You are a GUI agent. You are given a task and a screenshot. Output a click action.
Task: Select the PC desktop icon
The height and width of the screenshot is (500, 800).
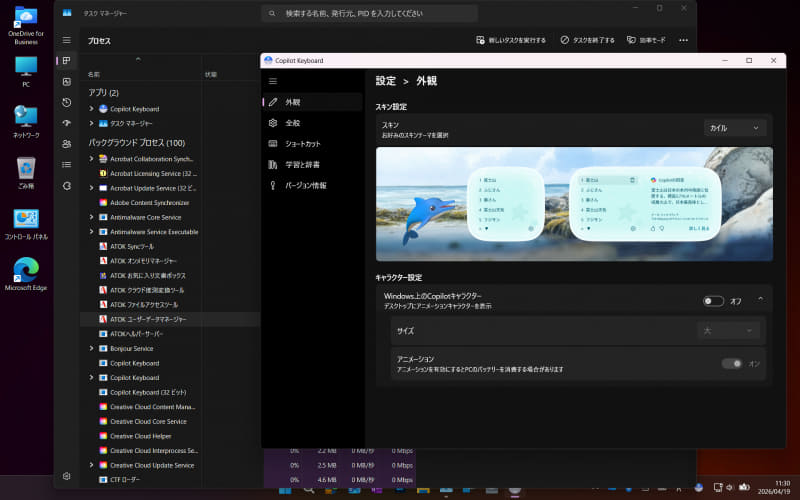coord(26,72)
